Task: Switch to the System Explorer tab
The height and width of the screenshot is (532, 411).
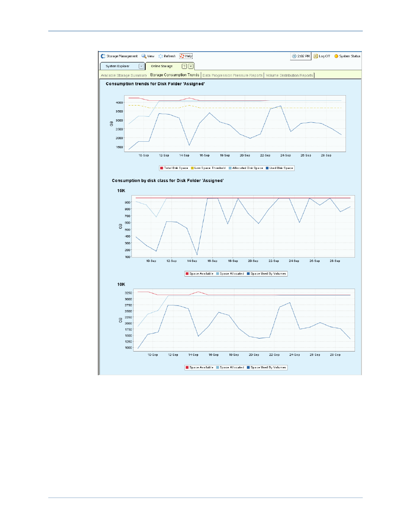Action: point(118,66)
